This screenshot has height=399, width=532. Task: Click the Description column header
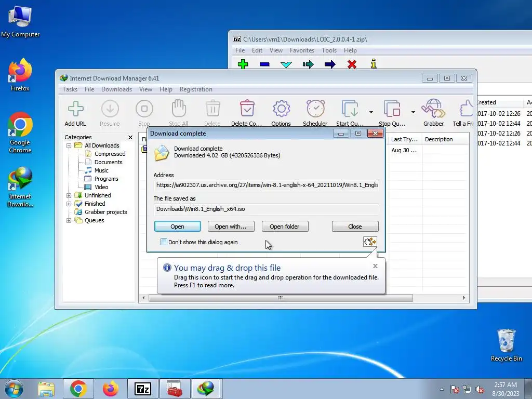(445, 139)
